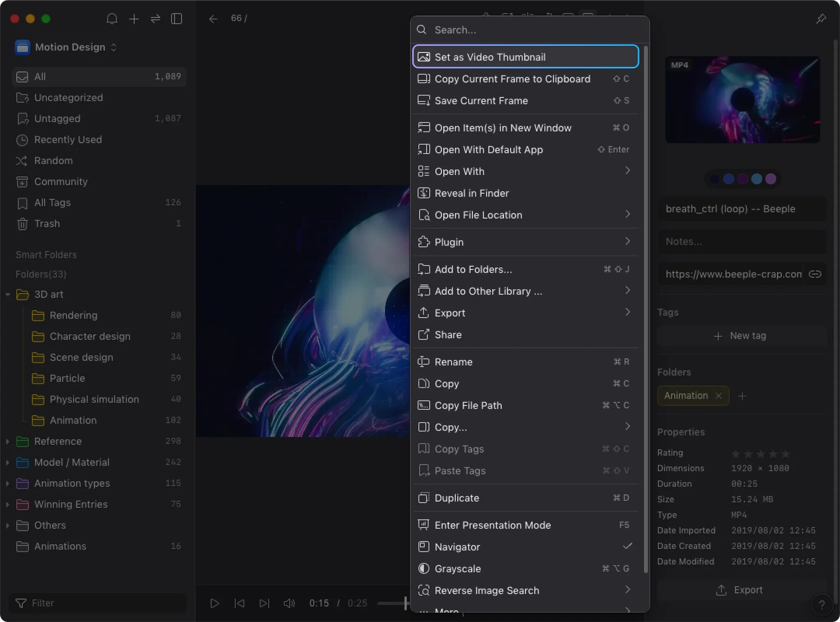840x622 pixels.
Task: Choose Copy Current Frame to Clipboard
Action: coord(526,78)
